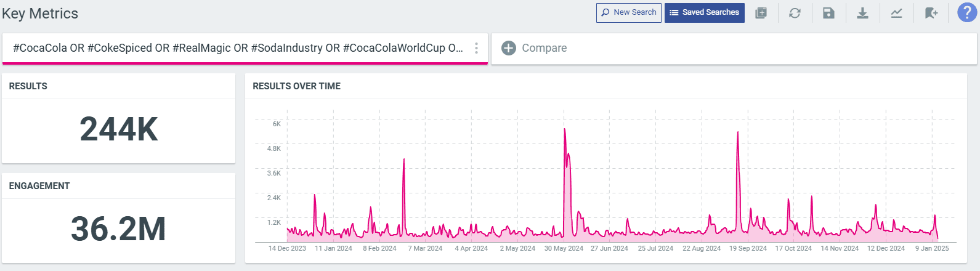This screenshot has height=271, width=980.
Task: Download the report with the download icon
Action: [x=862, y=13]
